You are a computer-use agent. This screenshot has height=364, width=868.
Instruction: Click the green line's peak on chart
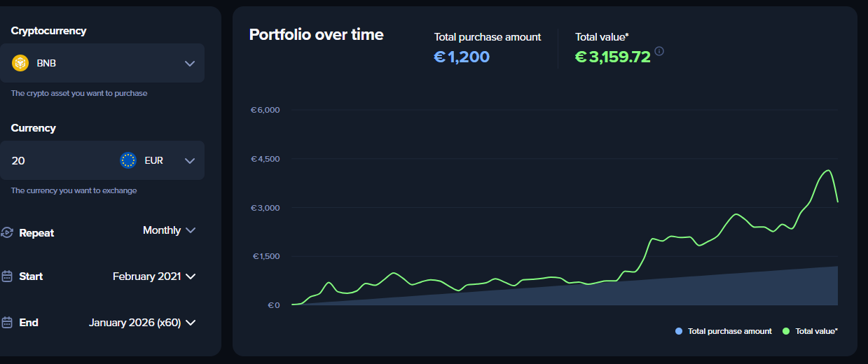pyautogui.click(x=829, y=170)
